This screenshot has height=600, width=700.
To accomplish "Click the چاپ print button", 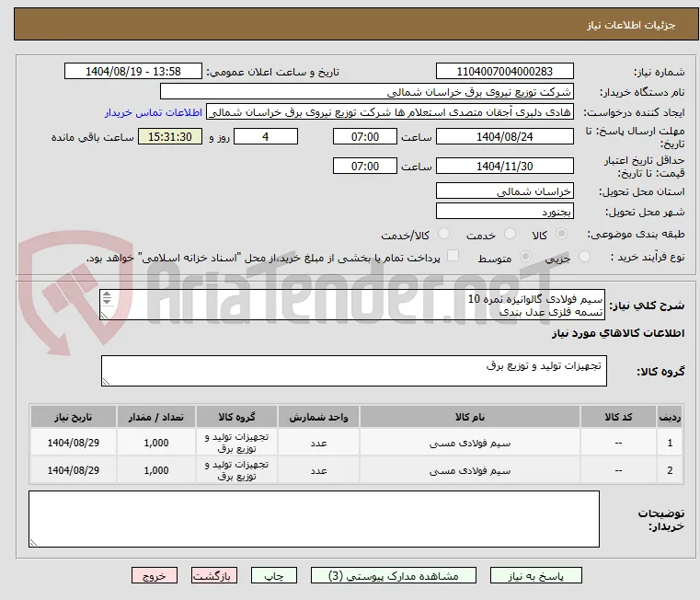I will click(x=274, y=575).
